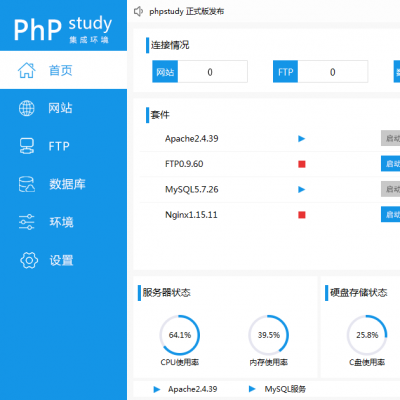Start the Nginx1.15.11 service

click(391, 214)
